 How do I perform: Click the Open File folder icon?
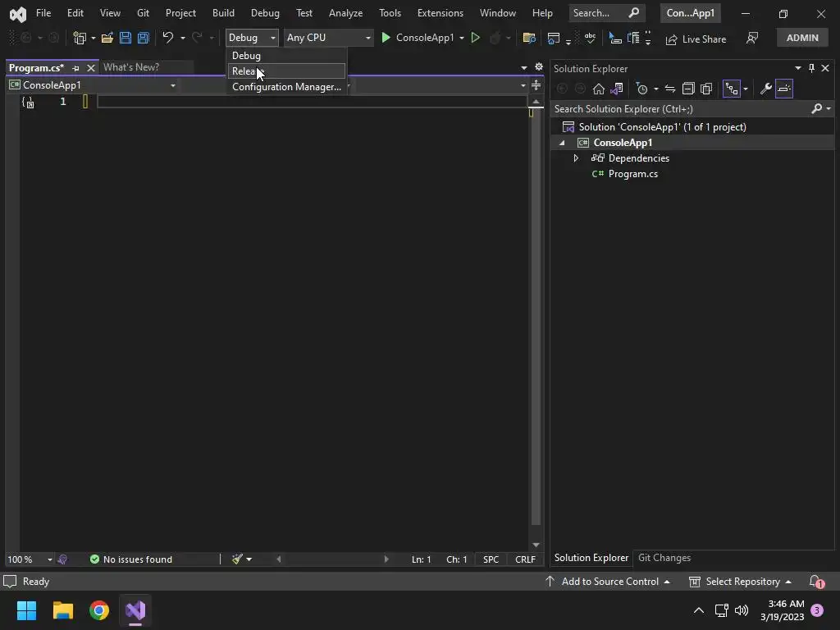(x=107, y=38)
